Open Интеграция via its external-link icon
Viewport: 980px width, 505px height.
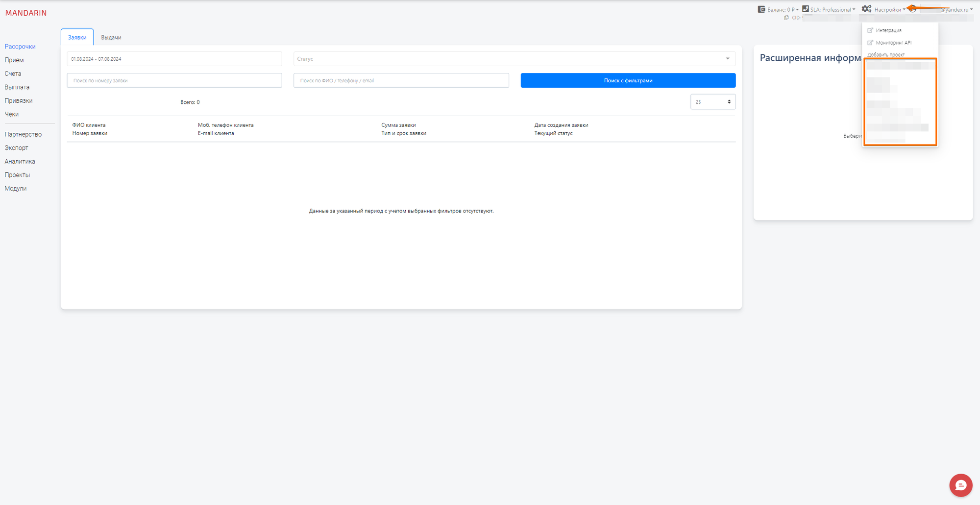870,30
